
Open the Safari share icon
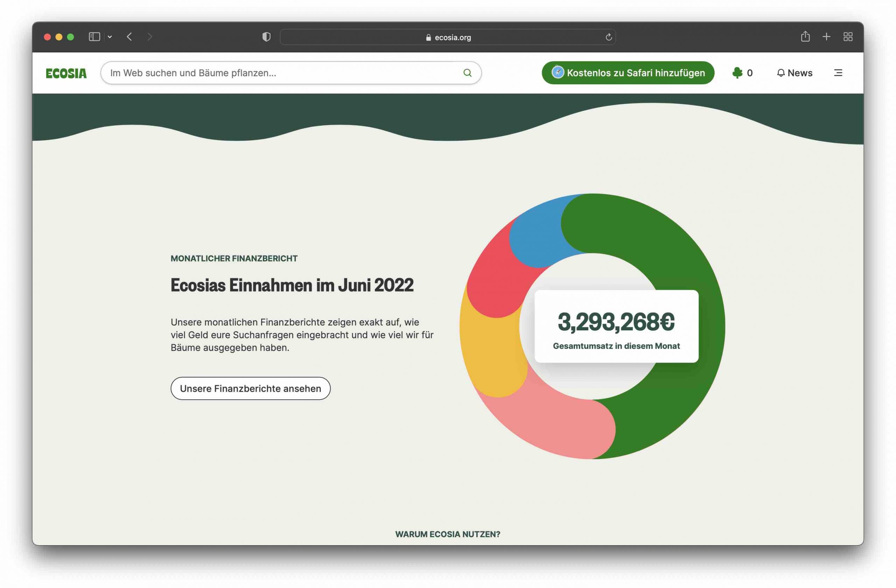(x=805, y=36)
